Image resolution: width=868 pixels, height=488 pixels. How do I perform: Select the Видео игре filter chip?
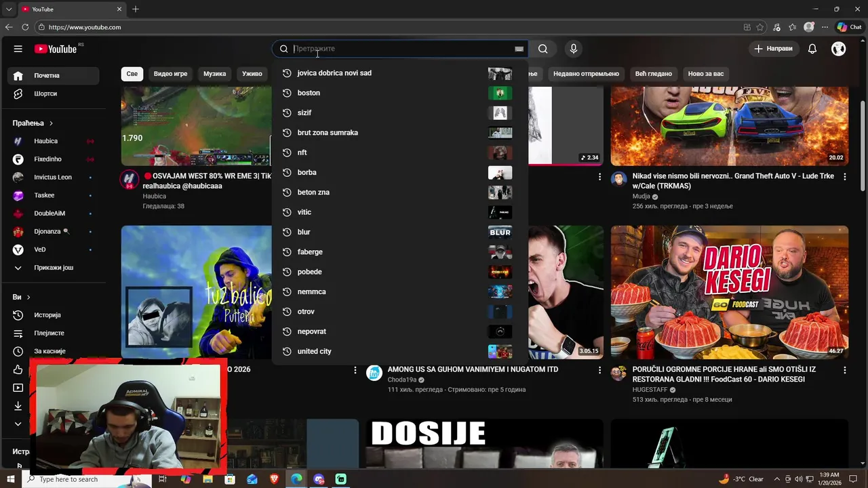click(170, 74)
